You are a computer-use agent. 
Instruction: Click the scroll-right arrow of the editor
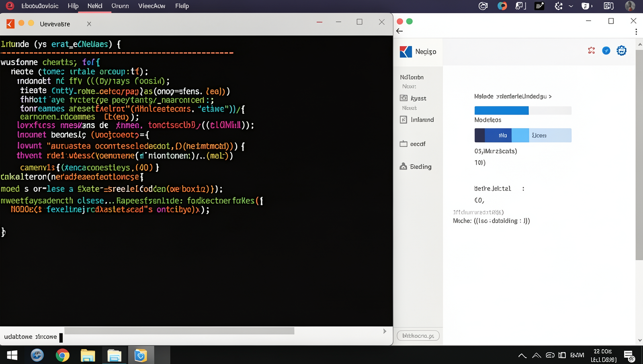point(385,331)
